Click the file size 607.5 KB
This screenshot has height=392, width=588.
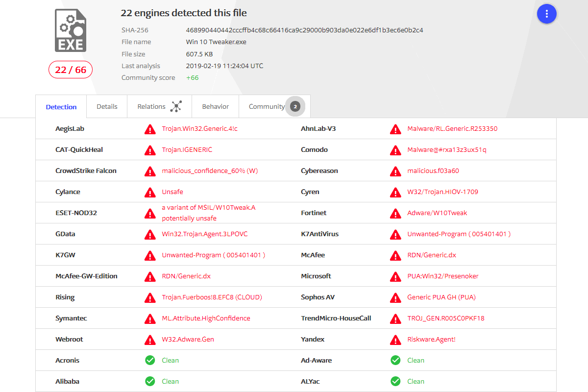pyautogui.click(x=199, y=54)
